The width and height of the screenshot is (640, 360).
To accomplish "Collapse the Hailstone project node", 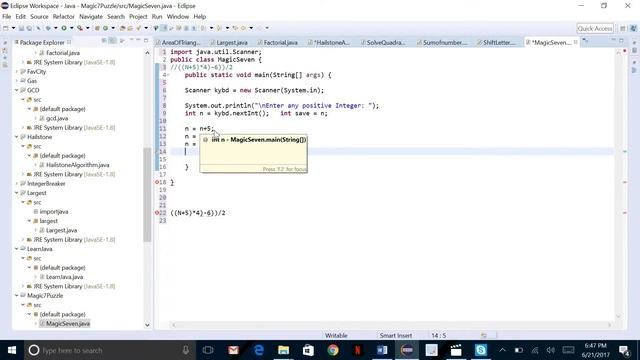I will 17,137.
